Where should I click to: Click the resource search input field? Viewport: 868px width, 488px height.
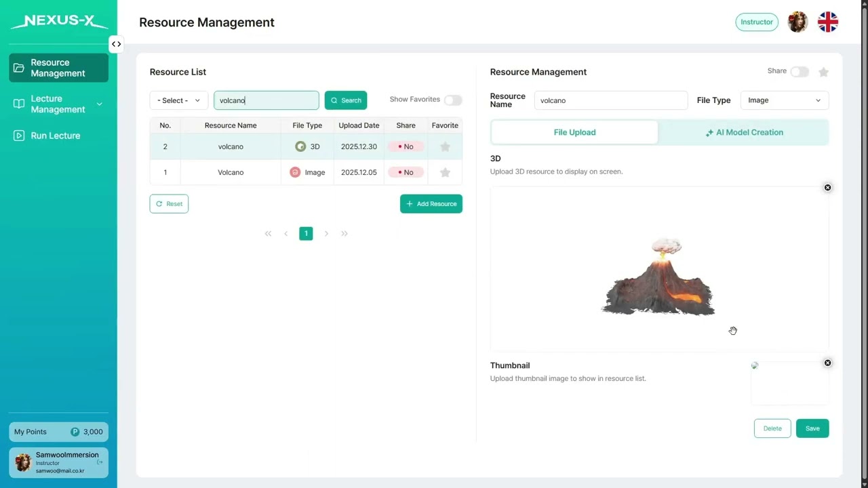point(267,100)
